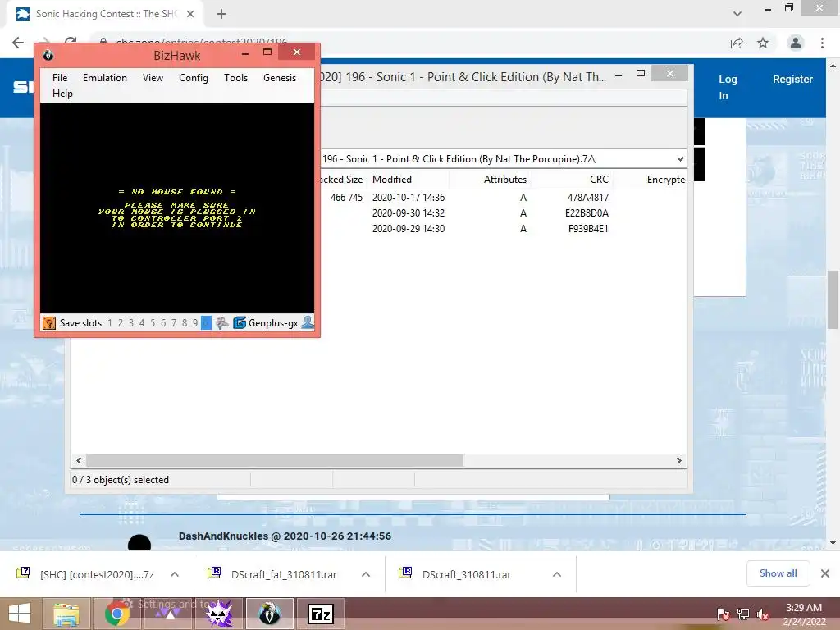Select save slot 6 in BizHawk
Viewport: 840px width, 630px height.
[163, 323]
